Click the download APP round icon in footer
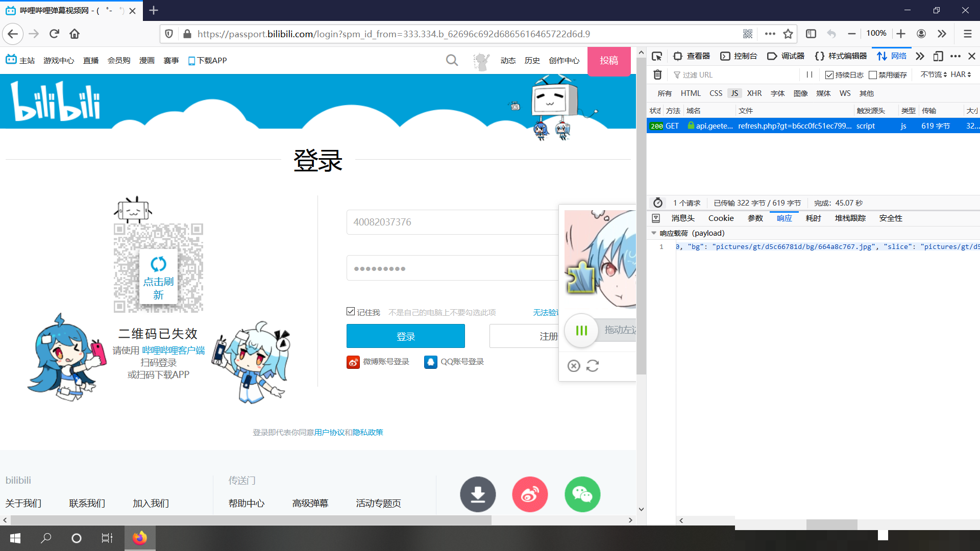Image resolution: width=980 pixels, height=551 pixels. coord(478,494)
